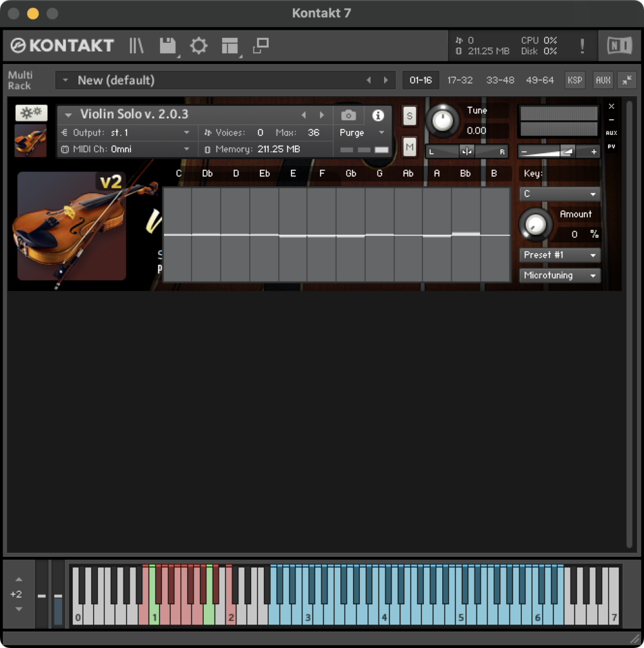Click Amount value 0 percent
The image size is (644, 648).
pyautogui.click(x=574, y=234)
